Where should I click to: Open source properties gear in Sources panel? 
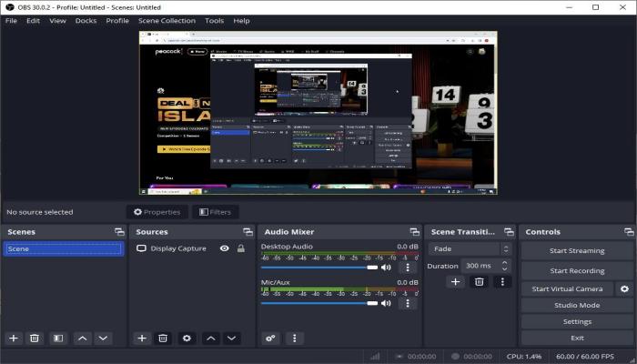[x=187, y=338]
